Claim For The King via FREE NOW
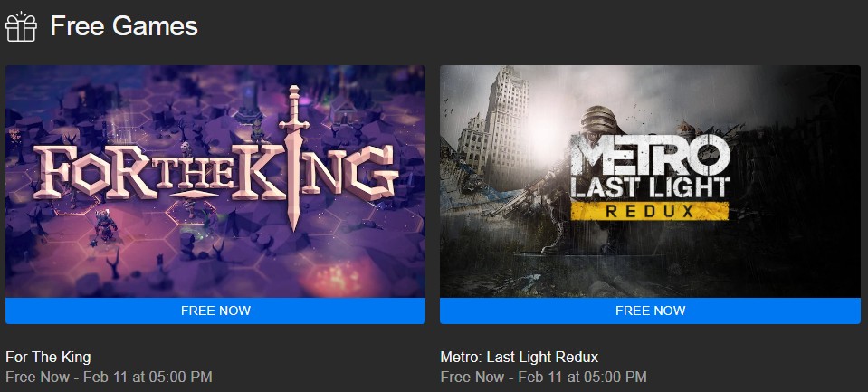This screenshot has width=868, height=392. [x=215, y=311]
